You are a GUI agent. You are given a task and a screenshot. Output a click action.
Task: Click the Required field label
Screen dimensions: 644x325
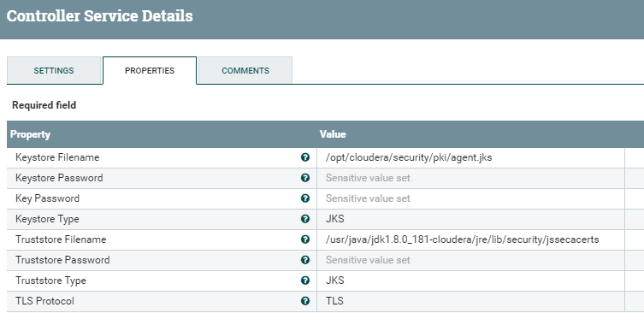(44, 105)
